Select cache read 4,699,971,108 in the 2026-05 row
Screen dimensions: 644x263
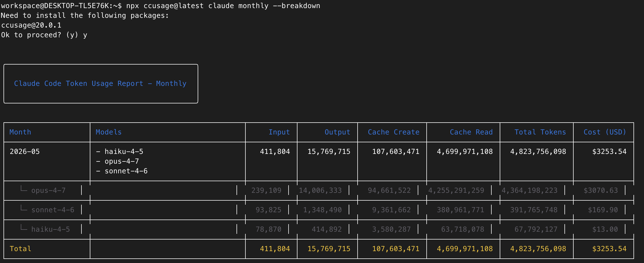click(x=465, y=151)
